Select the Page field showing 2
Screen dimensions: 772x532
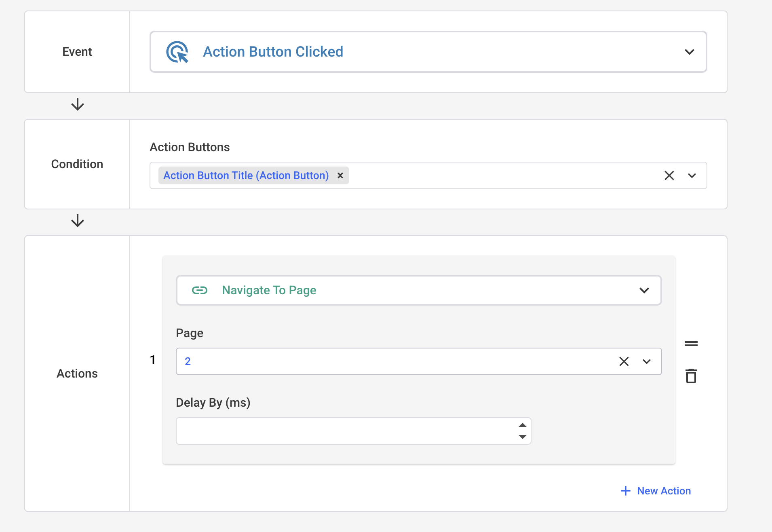click(419, 361)
